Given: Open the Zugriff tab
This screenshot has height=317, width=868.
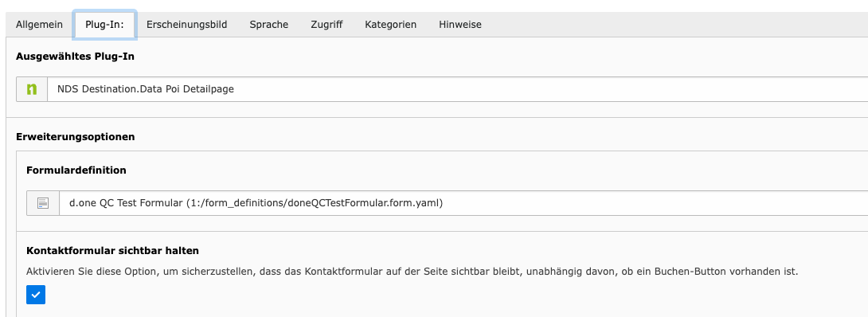Looking at the screenshot, I should pyautogui.click(x=326, y=25).
